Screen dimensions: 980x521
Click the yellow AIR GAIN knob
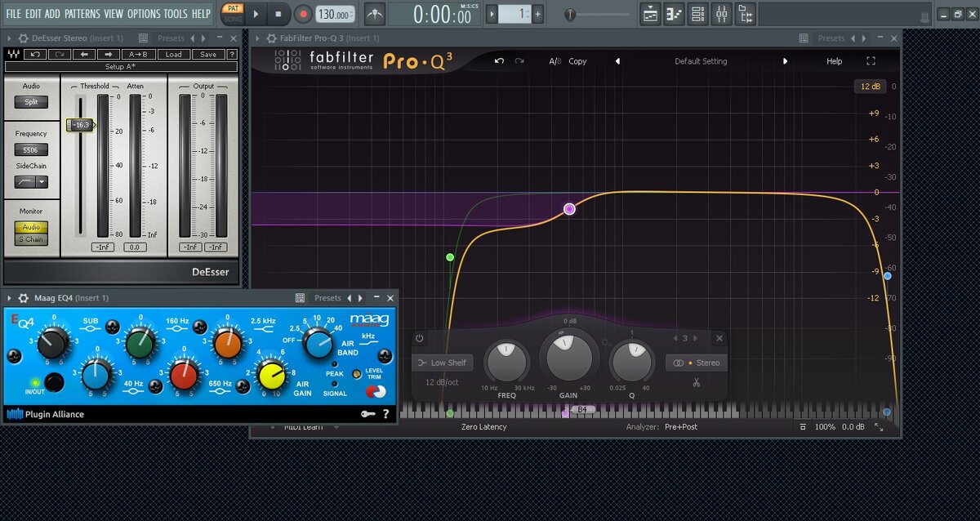coord(271,375)
